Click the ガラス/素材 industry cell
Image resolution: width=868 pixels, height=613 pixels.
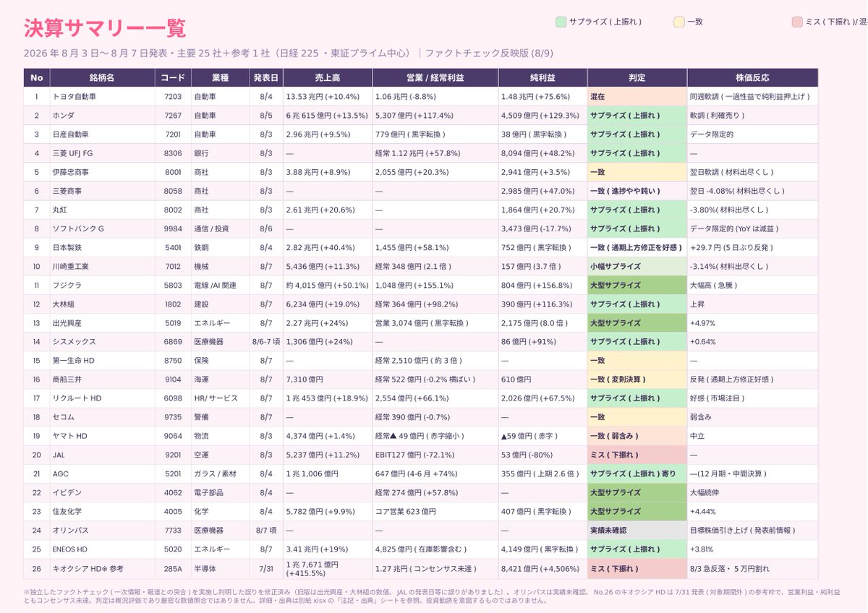coord(220,473)
